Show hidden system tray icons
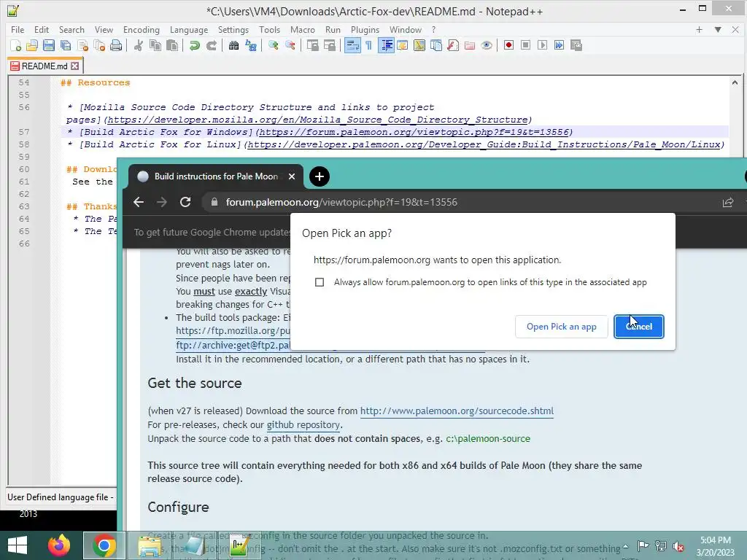 tap(625, 546)
